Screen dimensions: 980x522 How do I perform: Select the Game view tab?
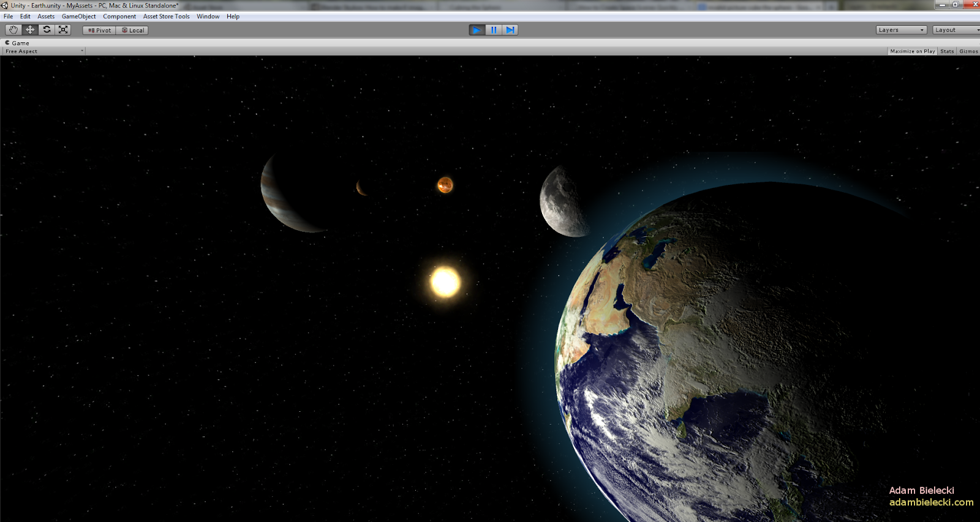(17, 43)
